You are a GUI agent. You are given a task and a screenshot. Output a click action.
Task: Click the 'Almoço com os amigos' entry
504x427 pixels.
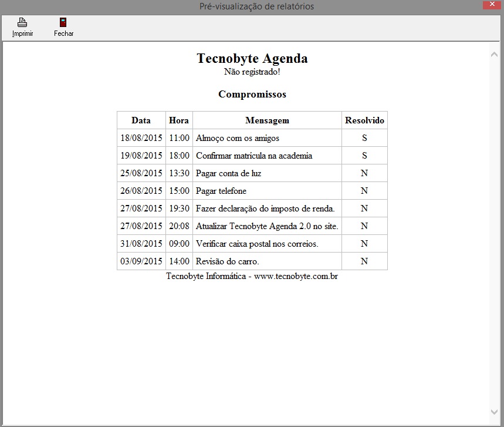[x=238, y=138]
